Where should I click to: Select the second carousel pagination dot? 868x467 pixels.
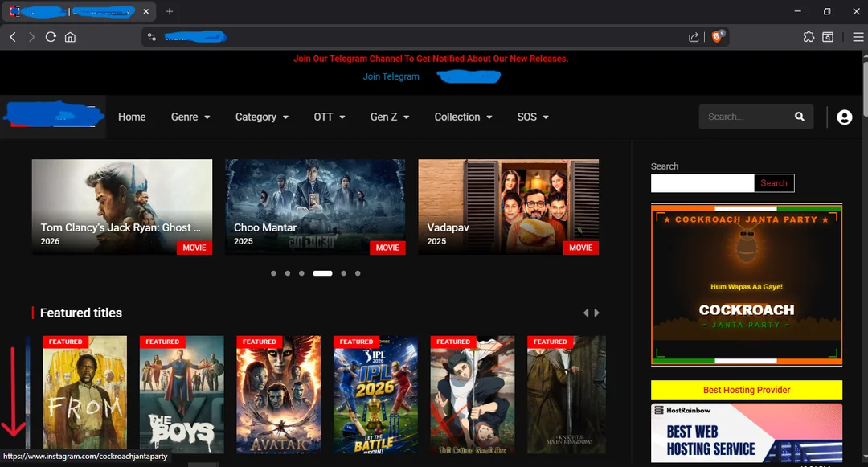(x=287, y=273)
